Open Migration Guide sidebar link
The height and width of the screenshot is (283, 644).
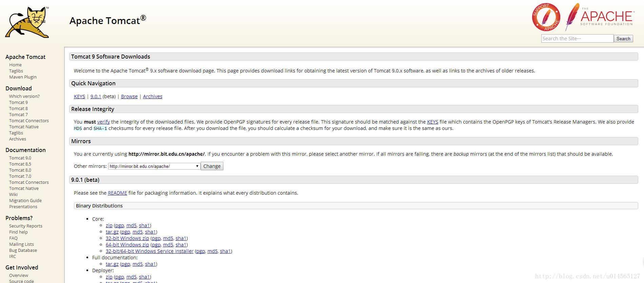pos(25,201)
